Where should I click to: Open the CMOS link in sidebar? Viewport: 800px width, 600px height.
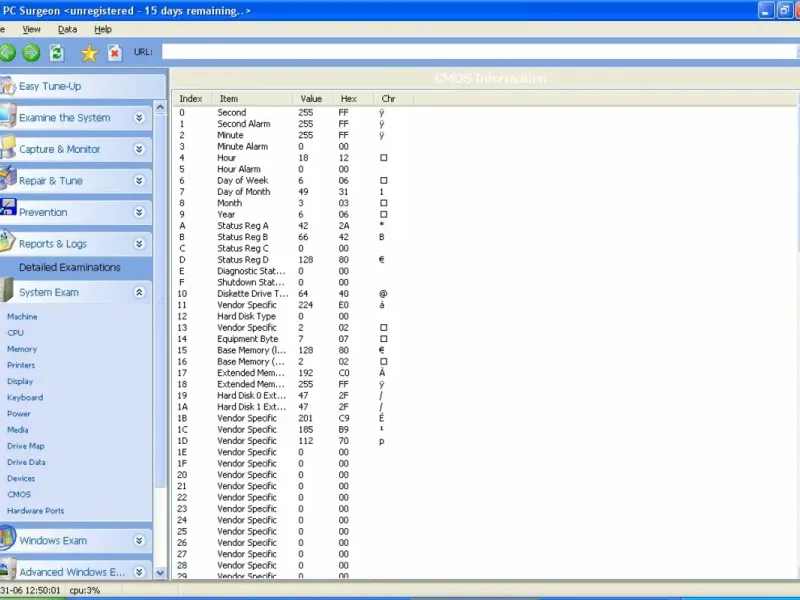(x=19, y=494)
